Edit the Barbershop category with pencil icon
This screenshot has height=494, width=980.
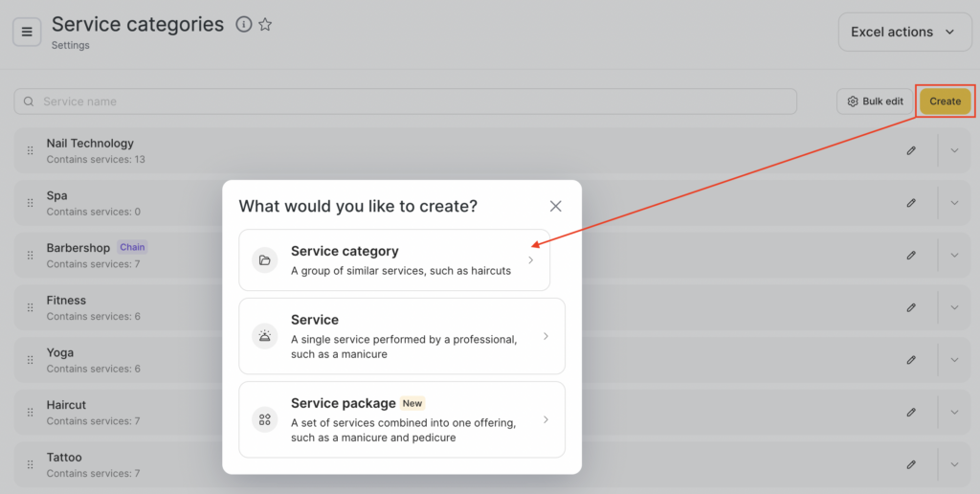911,256
